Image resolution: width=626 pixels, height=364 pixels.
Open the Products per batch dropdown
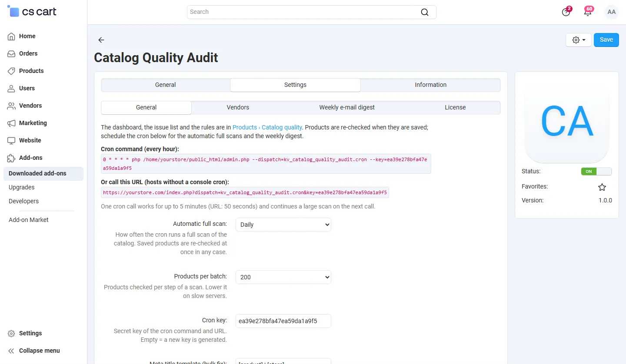click(x=283, y=277)
